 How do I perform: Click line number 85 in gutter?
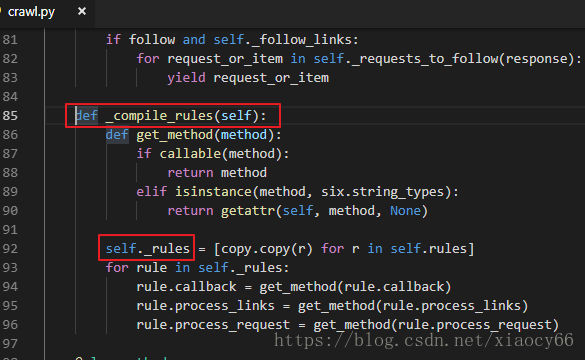click(x=10, y=116)
